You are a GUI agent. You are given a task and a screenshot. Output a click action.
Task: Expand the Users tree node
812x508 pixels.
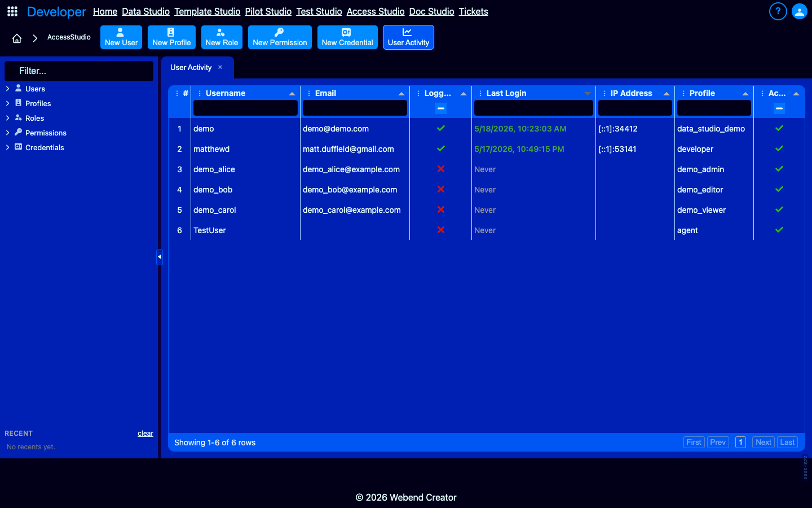[7, 89]
